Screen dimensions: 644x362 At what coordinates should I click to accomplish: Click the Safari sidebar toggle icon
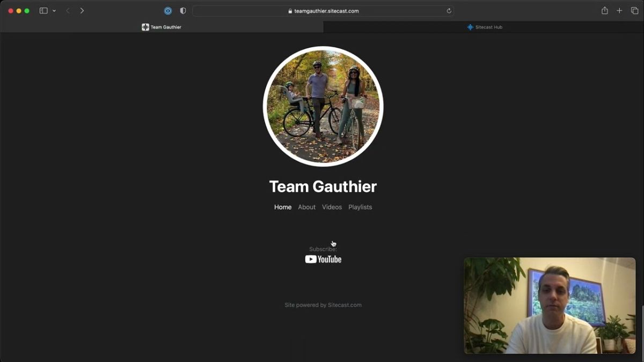coord(43,11)
